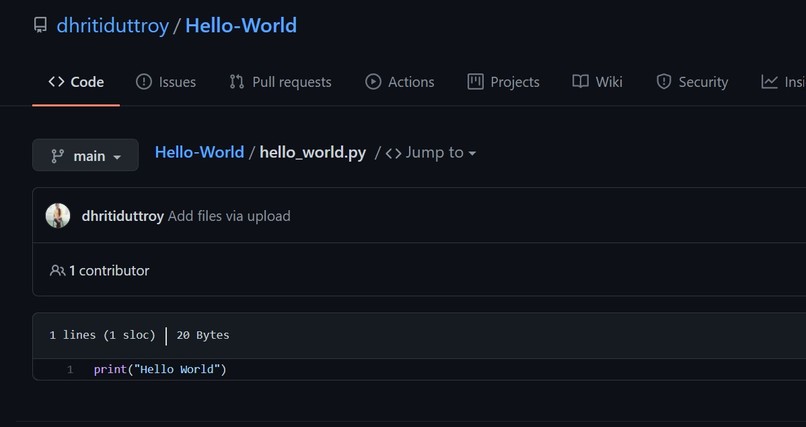
Task: Go to the Pull requests tab
Action: (280, 82)
